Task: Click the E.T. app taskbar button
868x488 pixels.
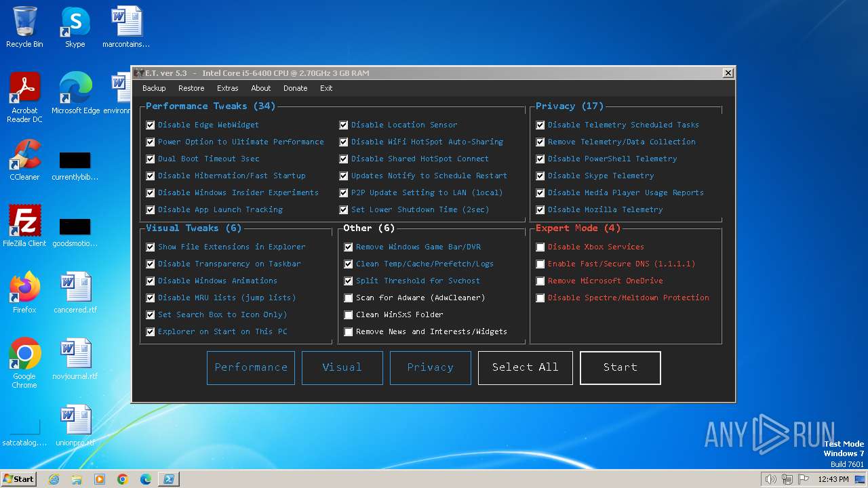Action: click(x=169, y=479)
